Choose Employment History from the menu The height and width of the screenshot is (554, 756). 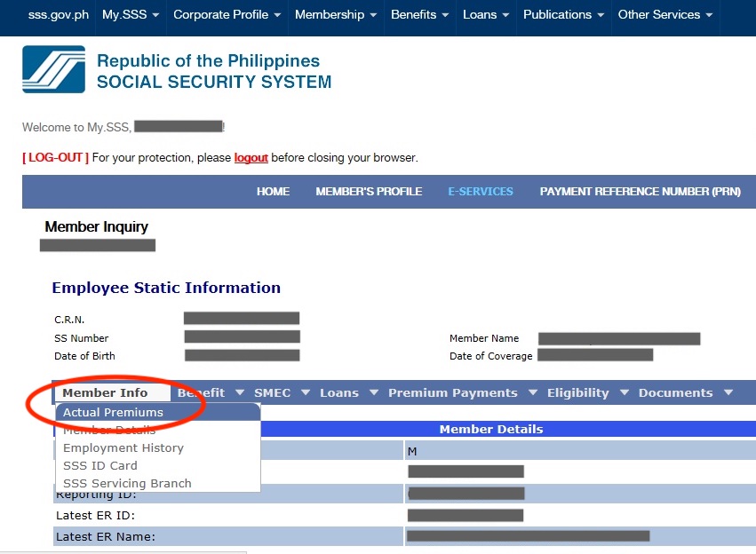pos(122,447)
